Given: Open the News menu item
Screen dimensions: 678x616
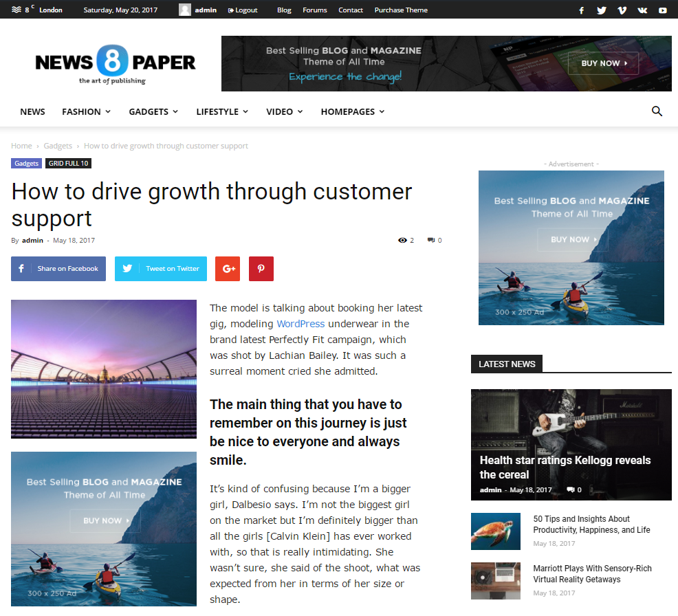Looking at the screenshot, I should click(32, 111).
